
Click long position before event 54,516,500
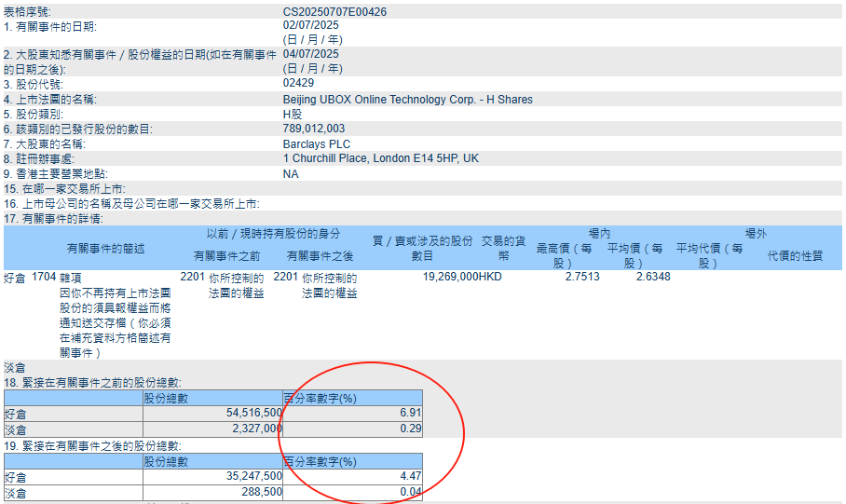click(254, 413)
